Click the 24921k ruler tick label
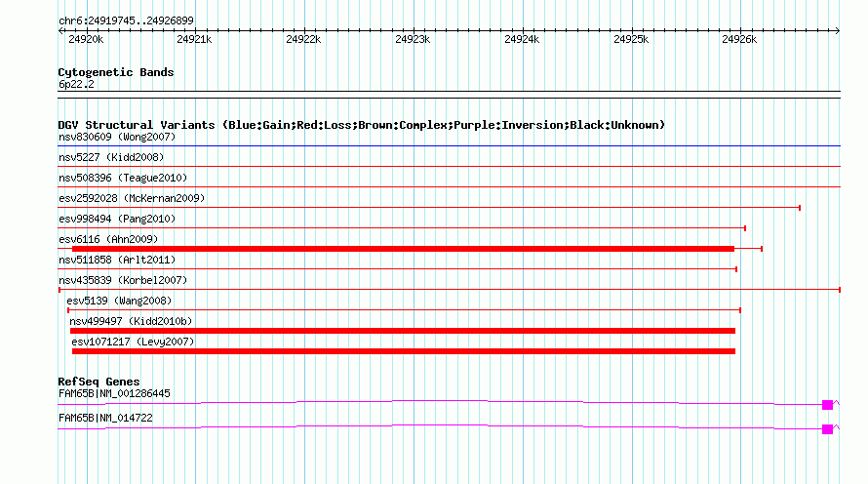This screenshot has height=484, width=868. pos(194,39)
